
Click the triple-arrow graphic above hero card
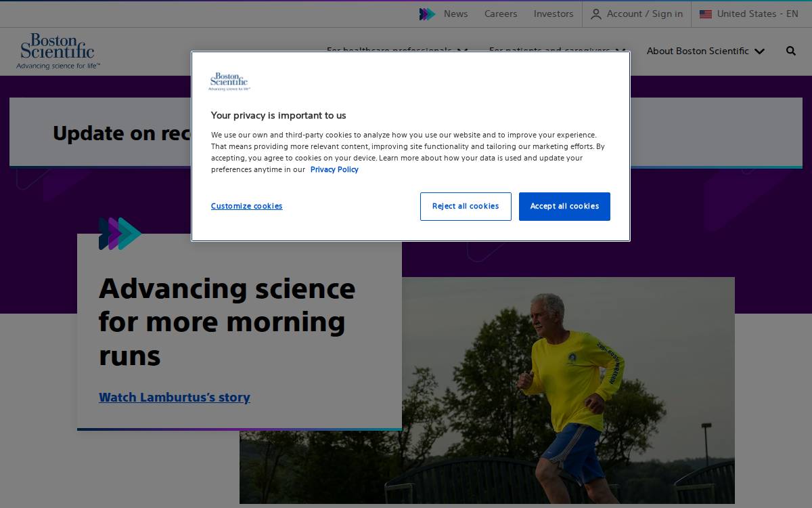pyautogui.click(x=120, y=234)
